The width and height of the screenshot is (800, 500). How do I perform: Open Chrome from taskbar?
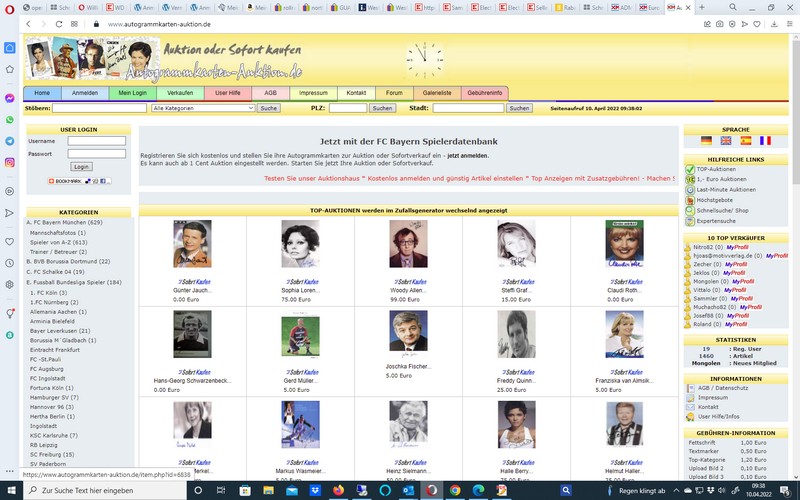click(455, 490)
